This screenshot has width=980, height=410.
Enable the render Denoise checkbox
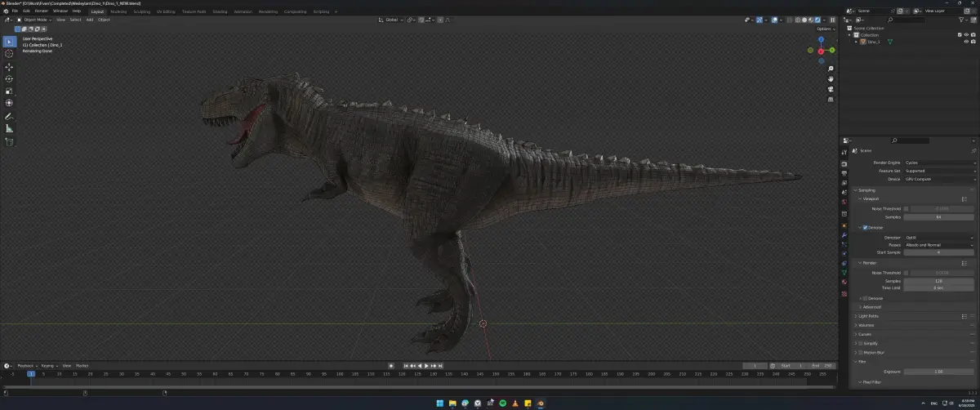click(865, 298)
